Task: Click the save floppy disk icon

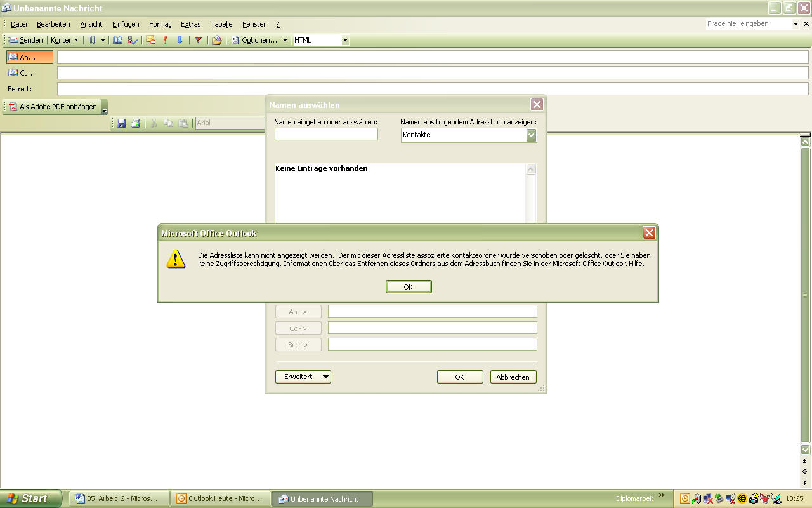Action: (121, 123)
